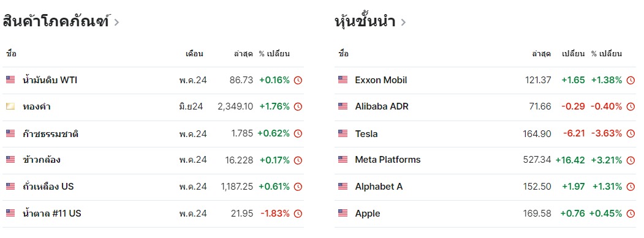Open the สินค้าโภคภัณฑ์ commodities heading
This screenshot has width=644, height=238.
tap(56, 21)
